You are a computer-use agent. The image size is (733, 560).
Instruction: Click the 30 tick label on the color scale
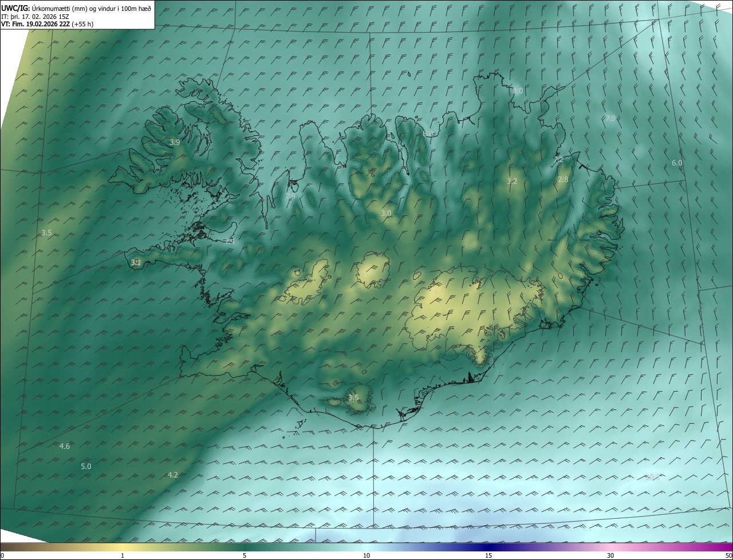[610, 556]
